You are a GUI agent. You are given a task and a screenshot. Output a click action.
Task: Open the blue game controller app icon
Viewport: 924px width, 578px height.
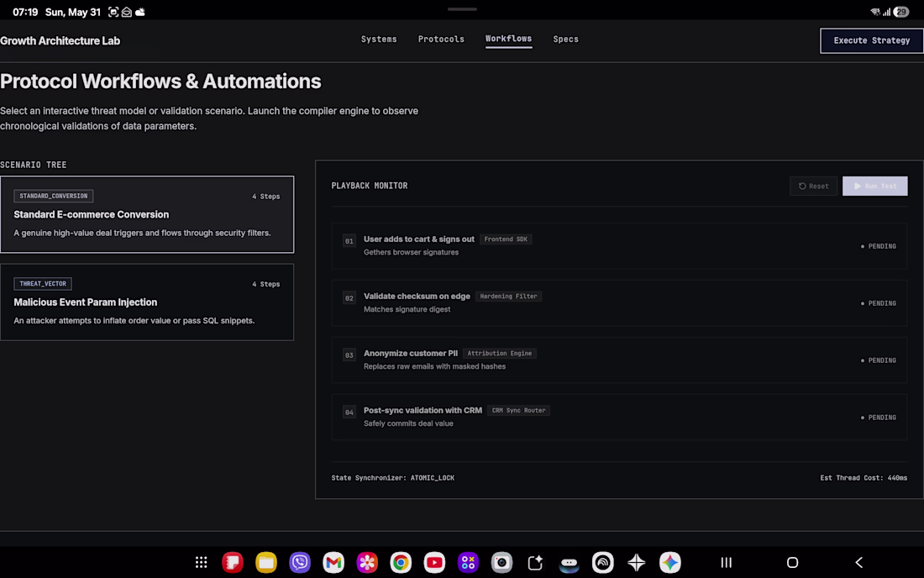(569, 563)
